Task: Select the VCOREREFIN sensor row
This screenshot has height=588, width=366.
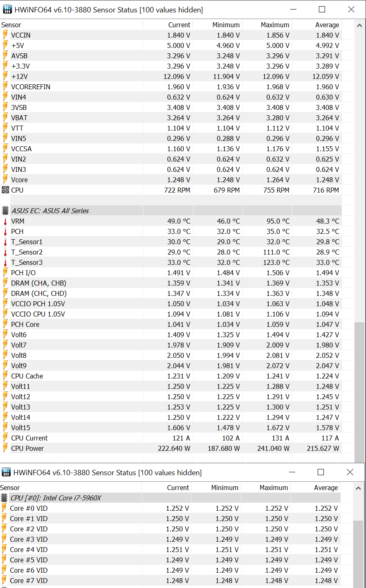Action: coord(171,87)
